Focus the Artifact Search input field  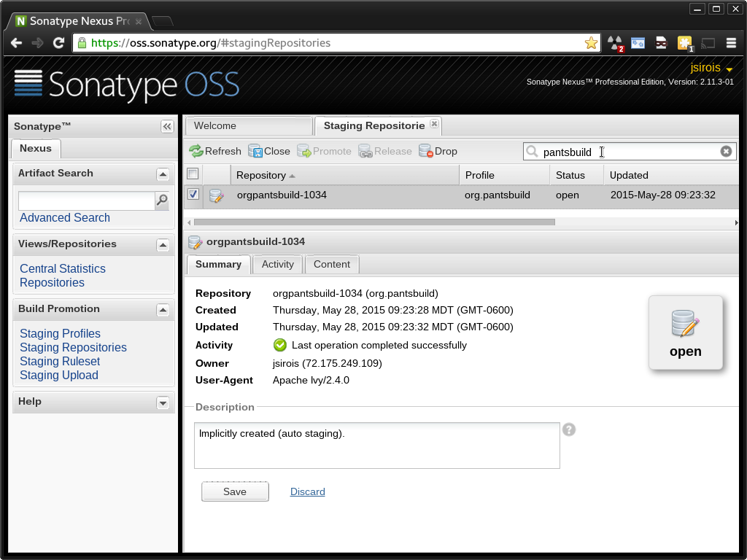pyautogui.click(x=87, y=201)
